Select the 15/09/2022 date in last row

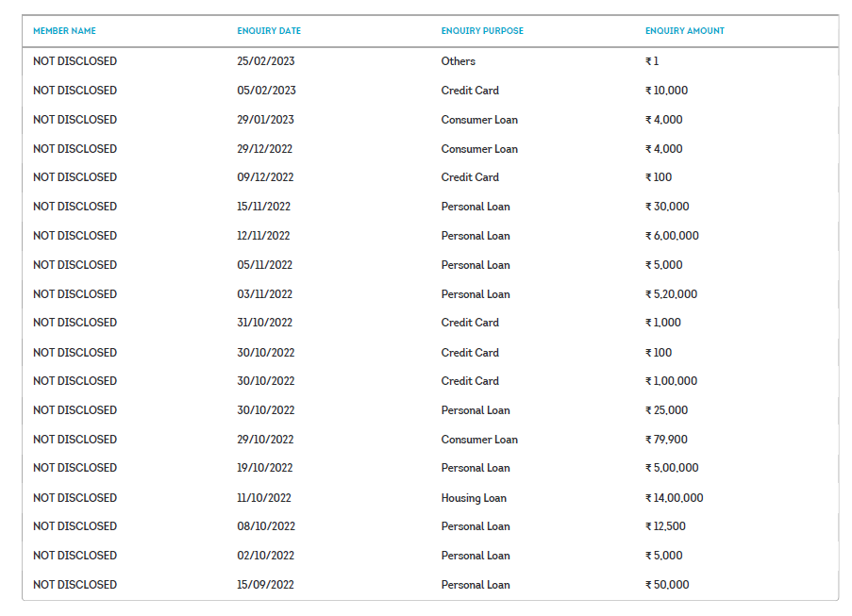point(265,585)
